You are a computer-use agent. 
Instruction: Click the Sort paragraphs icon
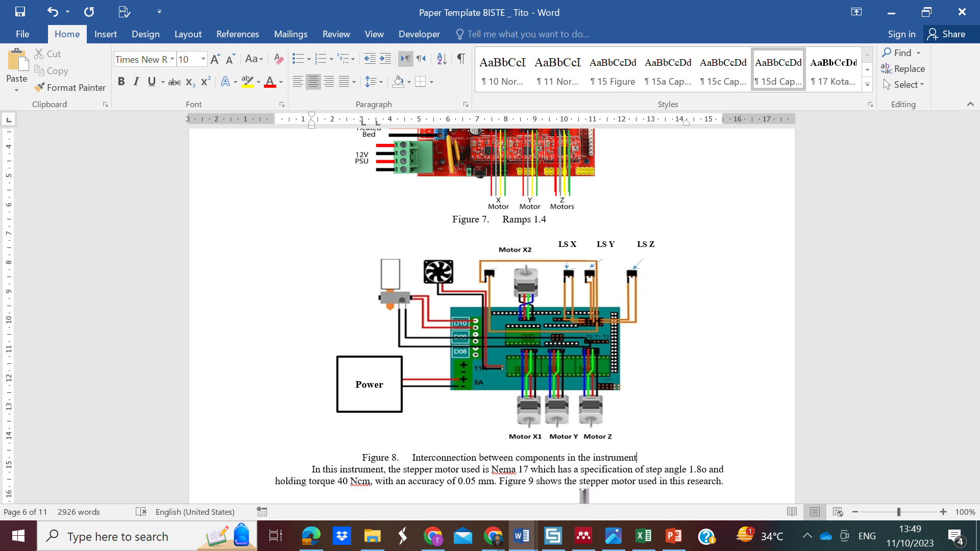(442, 59)
